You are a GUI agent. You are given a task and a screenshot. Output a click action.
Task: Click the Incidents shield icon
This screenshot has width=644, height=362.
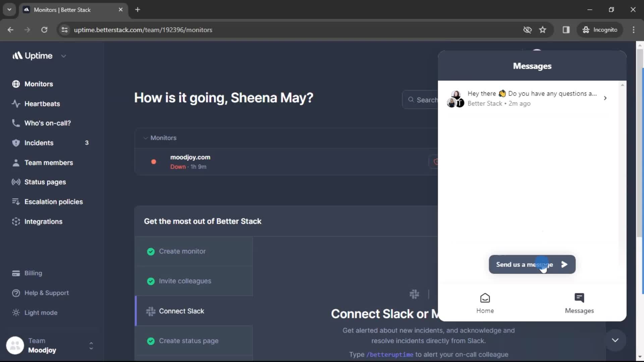[x=16, y=143]
